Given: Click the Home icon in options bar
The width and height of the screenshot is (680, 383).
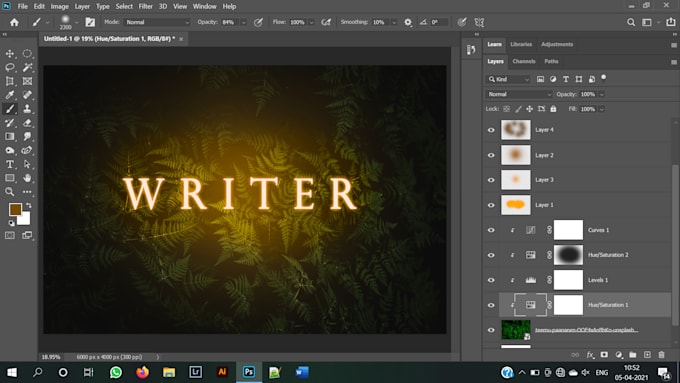Looking at the screenshot, I should point(14,22).
